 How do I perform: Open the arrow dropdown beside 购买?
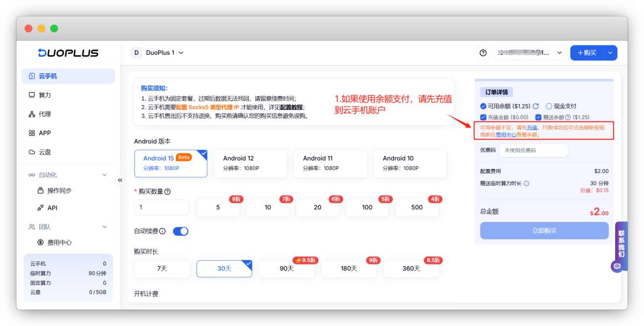pyautogui.click(x=610, y=53)
